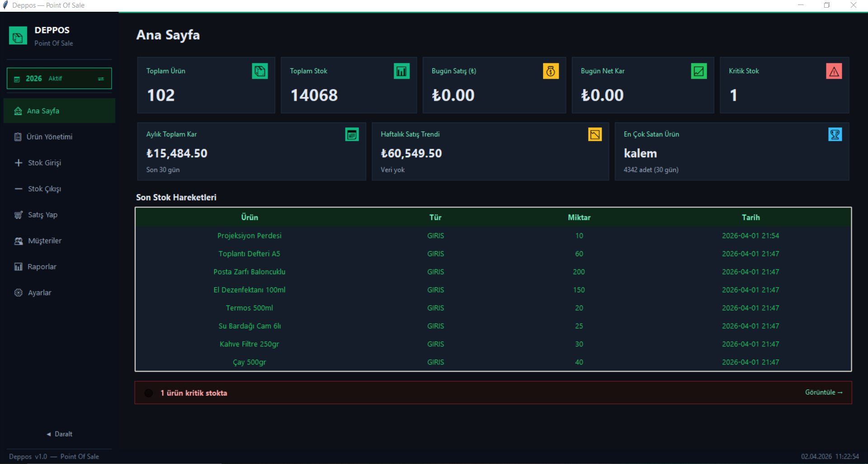Click the DEPPOS logo icon in sidebar
Viewport: 868px width, 464px height.
(18, 36)
